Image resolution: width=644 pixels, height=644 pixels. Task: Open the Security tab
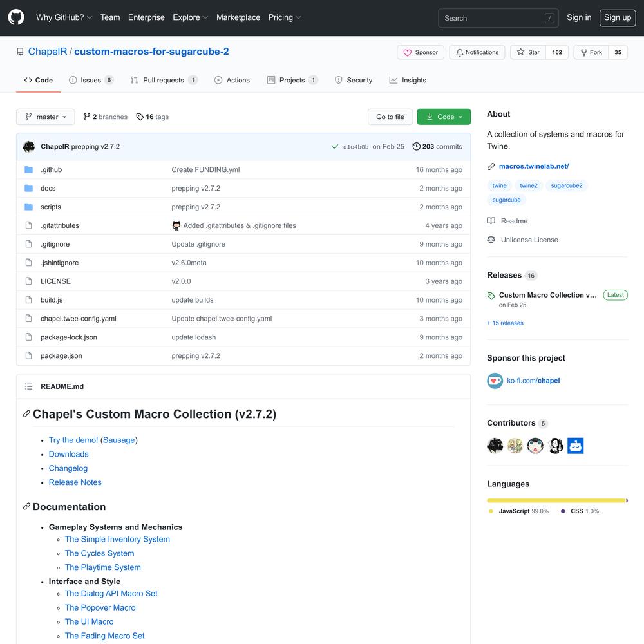(354, 80)
